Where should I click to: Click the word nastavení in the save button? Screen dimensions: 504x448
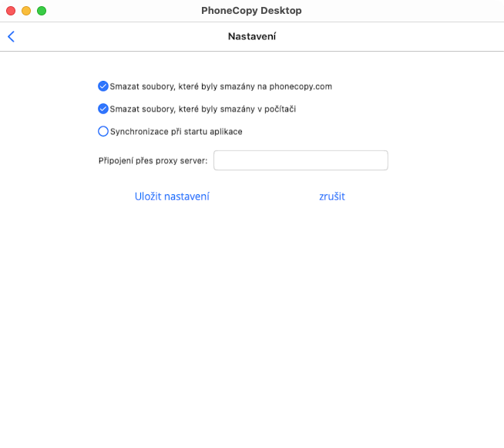pos(186,196)
